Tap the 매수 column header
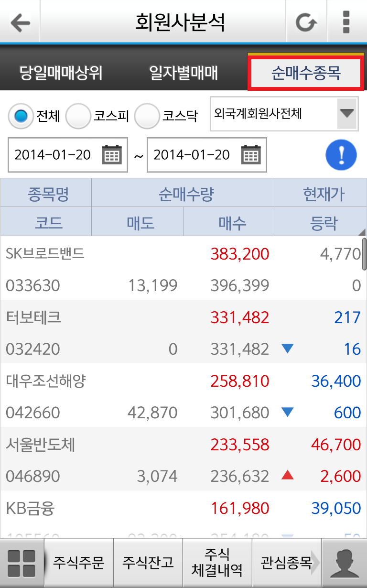The height and width of the screenshot is (588, 367). tap(229, 222)
